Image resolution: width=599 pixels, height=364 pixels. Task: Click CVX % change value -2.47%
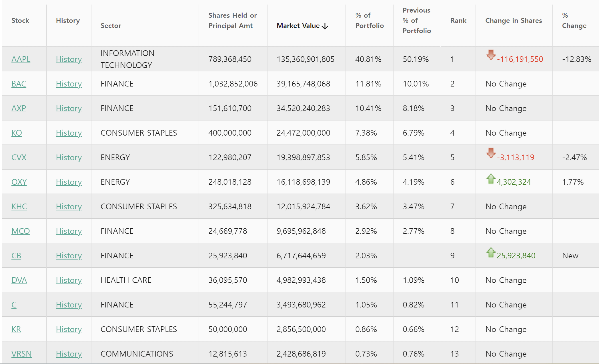tap(574, 157)
